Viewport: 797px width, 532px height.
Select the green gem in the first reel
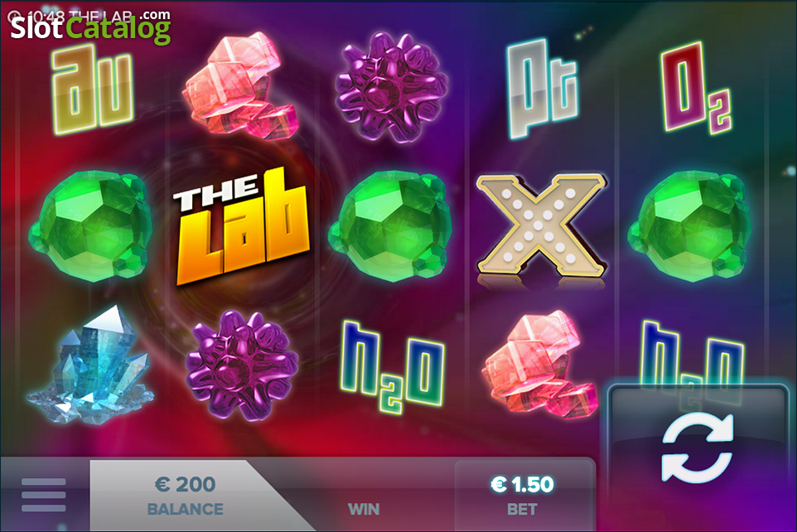point(91,226)
